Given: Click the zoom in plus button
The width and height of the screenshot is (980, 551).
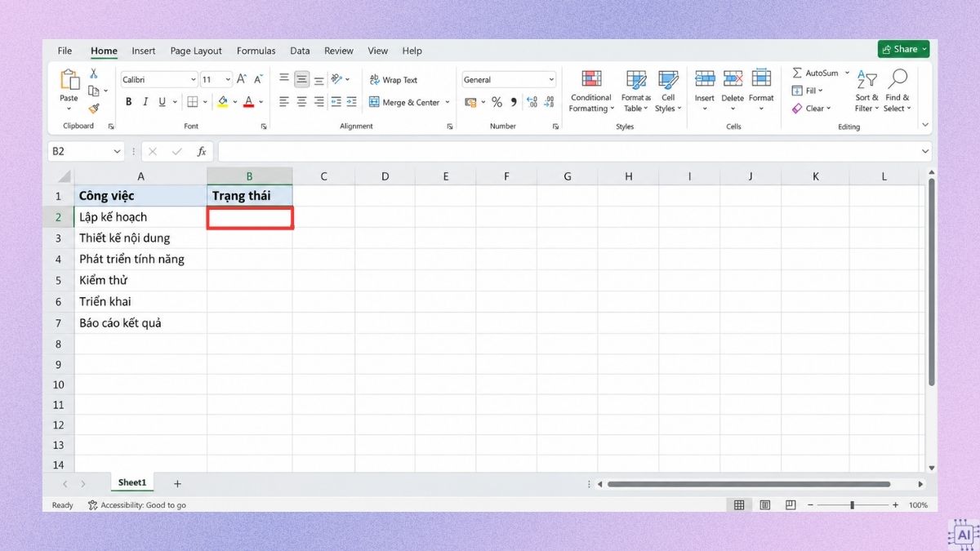Looking at the screenshot, I should tap(896, 505).
